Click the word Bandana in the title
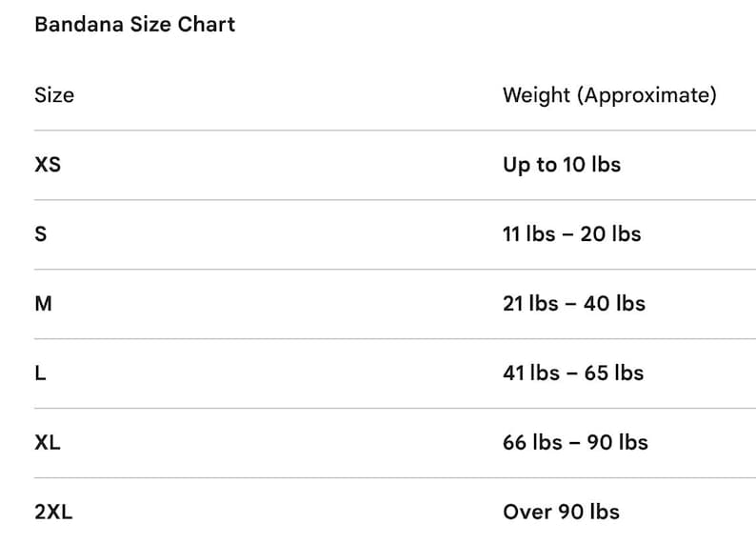The height and width of the screenshot is (544, 756). pos(79,24)
